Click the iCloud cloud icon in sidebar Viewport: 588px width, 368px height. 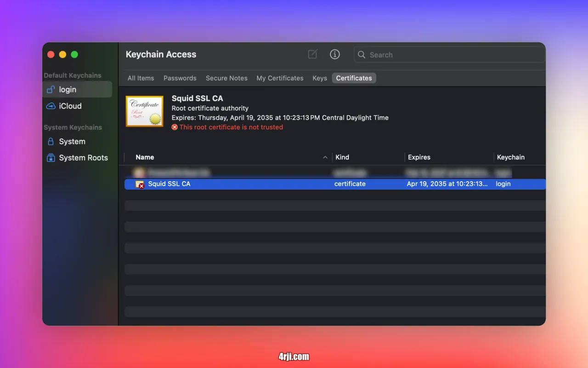[51, 106]
